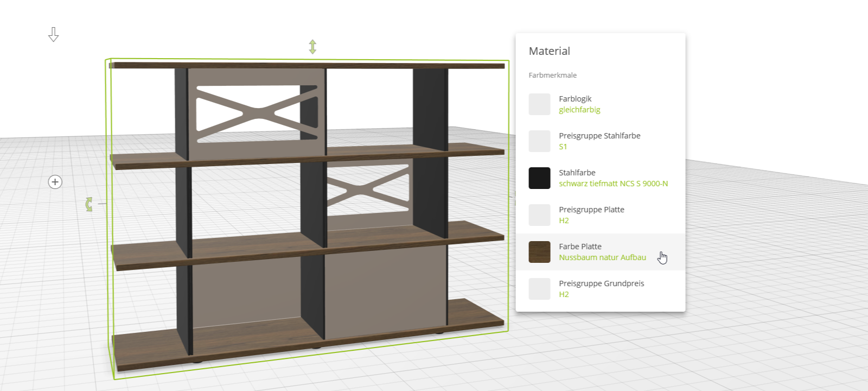Click the down-arrow icon at top left
The width and height of the screenshot is (868, 391).
pyautogui.click(x=53, y=35)
